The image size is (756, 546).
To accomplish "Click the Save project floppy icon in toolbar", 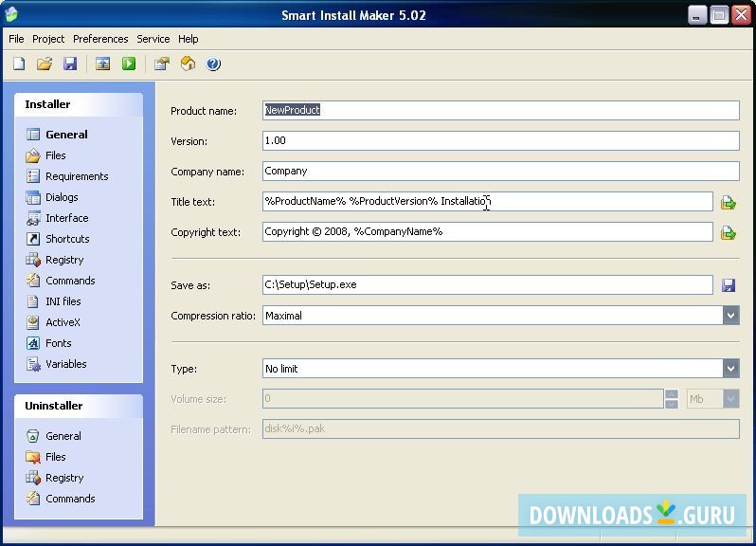I will click(x=70, y=64).
